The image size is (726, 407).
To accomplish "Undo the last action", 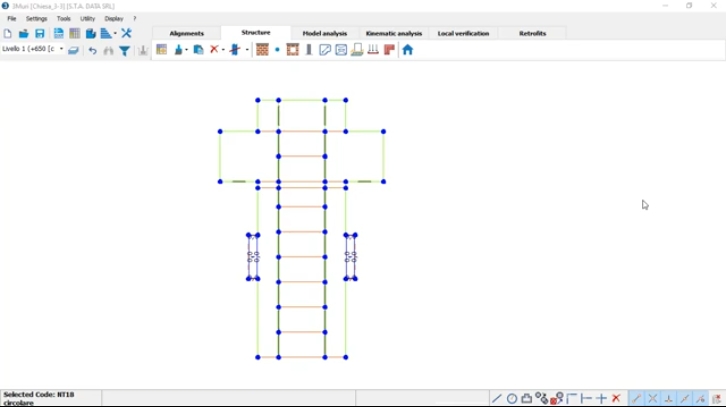I will 93,50.
